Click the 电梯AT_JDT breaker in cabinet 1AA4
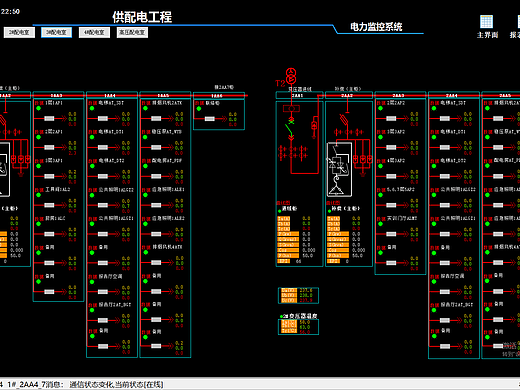This screenshot has width=520, height=390. pyautogui.click(x=103, y=118)
